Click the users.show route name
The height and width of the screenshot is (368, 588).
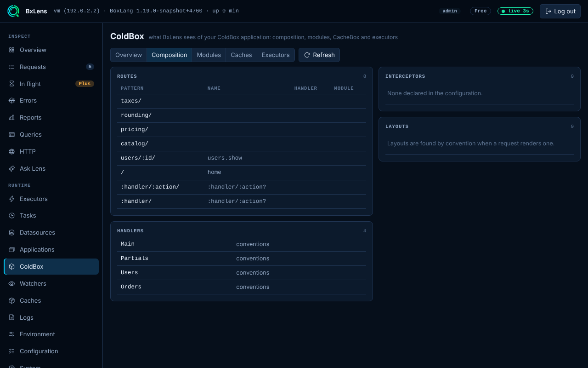click(x=225, y=158)
